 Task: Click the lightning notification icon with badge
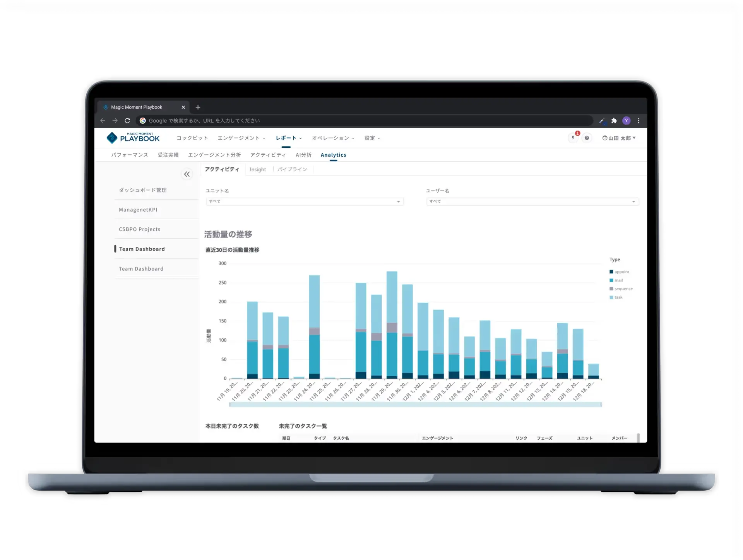(573, 138)
